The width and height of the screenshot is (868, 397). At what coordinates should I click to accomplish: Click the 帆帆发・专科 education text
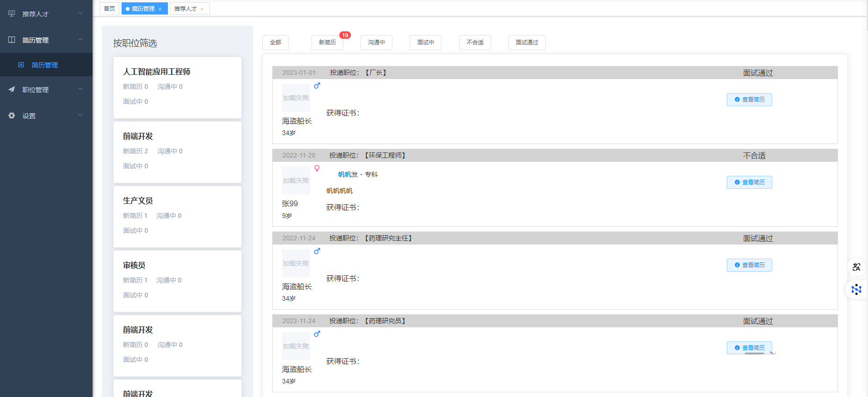pos(358,174)
